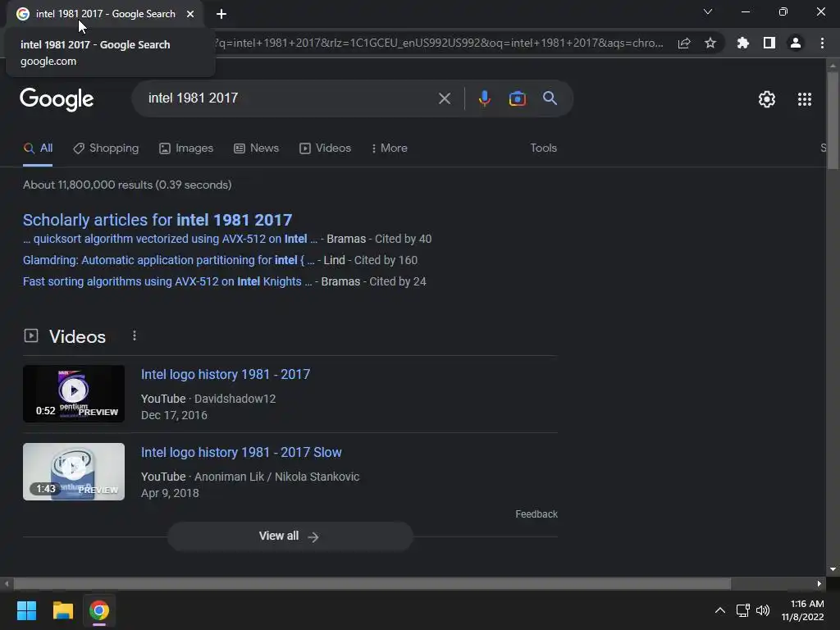Open a new tab with plus button
Image resolution: width=840 pixels, height=630 pixels.
pyautogui.click(x=221, y=14)
